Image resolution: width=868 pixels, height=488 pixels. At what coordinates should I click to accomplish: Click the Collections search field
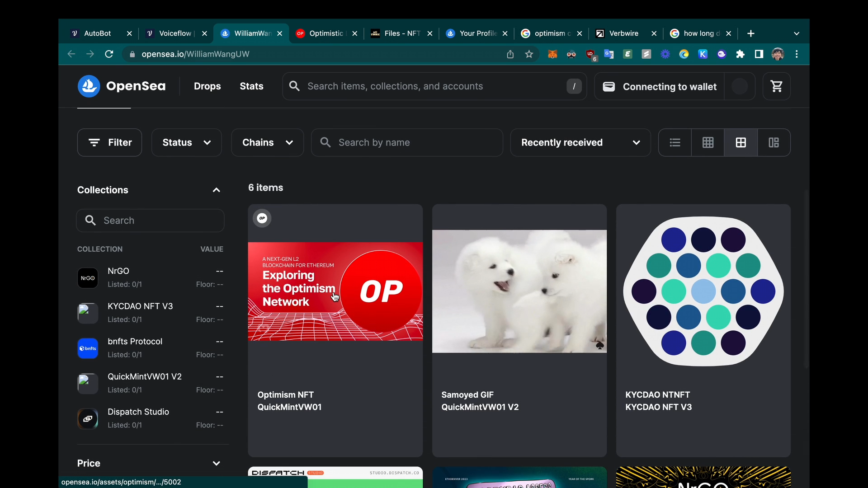pos(150,221)
